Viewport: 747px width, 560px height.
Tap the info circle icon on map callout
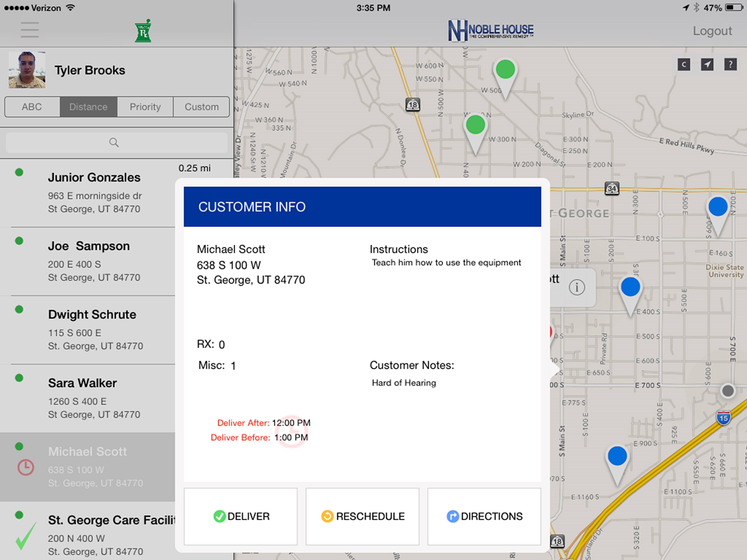pos(577,288)
